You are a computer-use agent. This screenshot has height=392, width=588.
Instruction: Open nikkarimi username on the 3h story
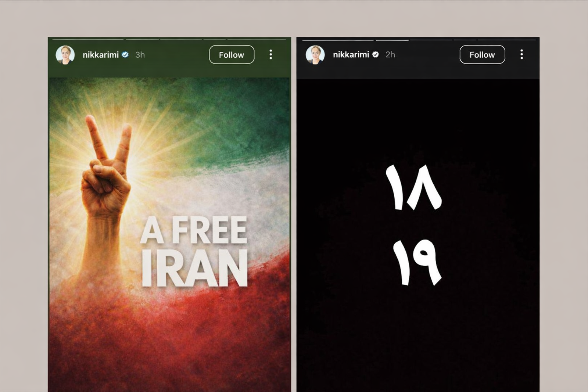pos(101,55)
